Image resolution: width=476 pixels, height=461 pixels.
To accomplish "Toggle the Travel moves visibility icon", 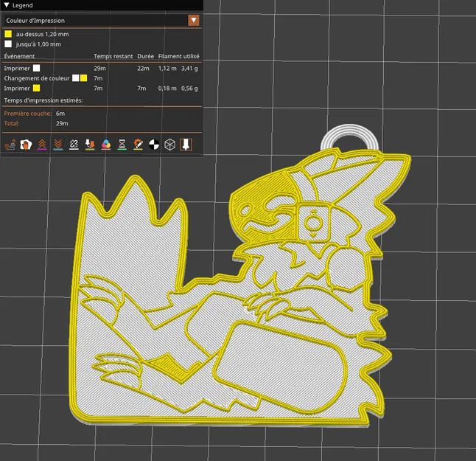I will [x=10, y=145].
